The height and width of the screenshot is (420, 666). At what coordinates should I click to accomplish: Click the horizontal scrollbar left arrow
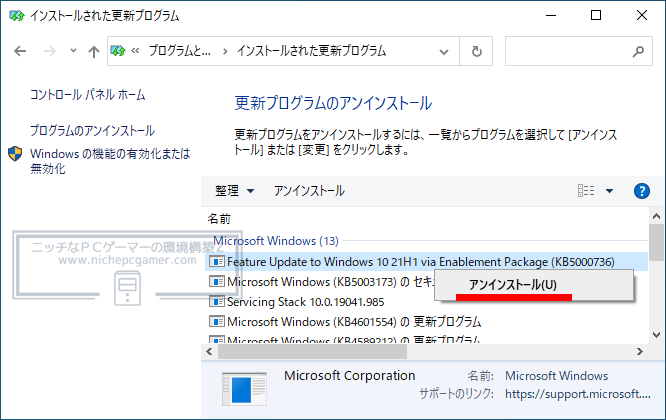[x=209, y=352]
